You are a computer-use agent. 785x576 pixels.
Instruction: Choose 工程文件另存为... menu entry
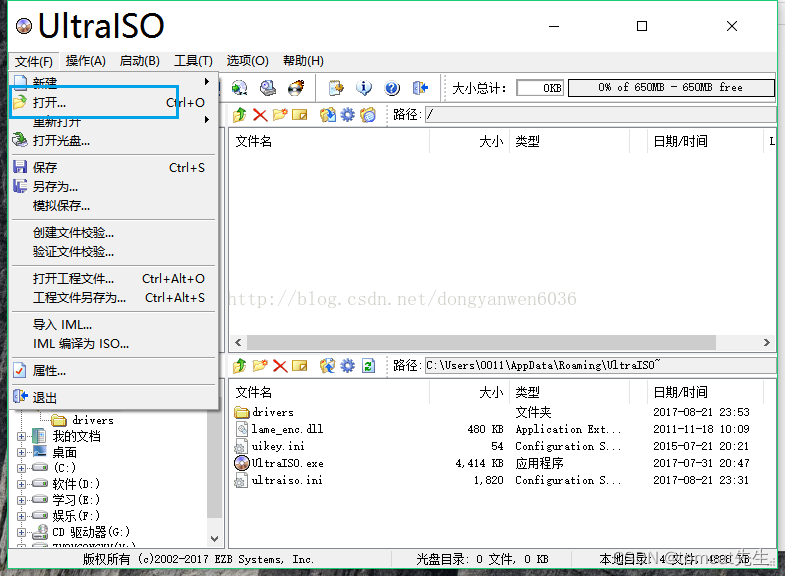pyautogui.click(x=114, y=298)
